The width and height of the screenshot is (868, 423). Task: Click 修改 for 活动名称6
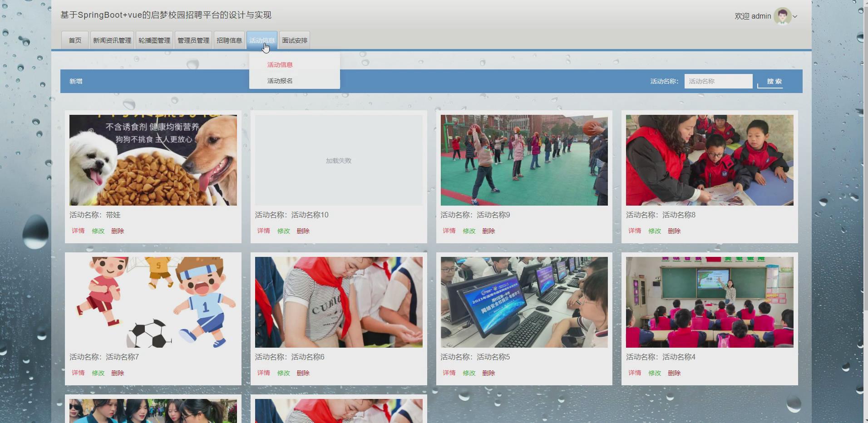[x=284, y=373]
